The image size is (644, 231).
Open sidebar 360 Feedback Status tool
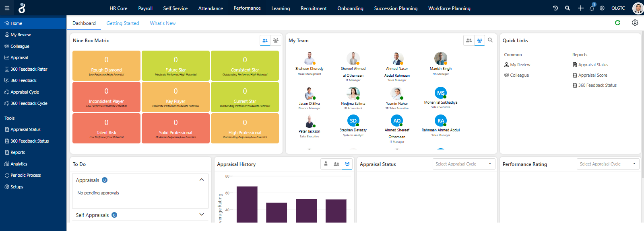(33, 141)
